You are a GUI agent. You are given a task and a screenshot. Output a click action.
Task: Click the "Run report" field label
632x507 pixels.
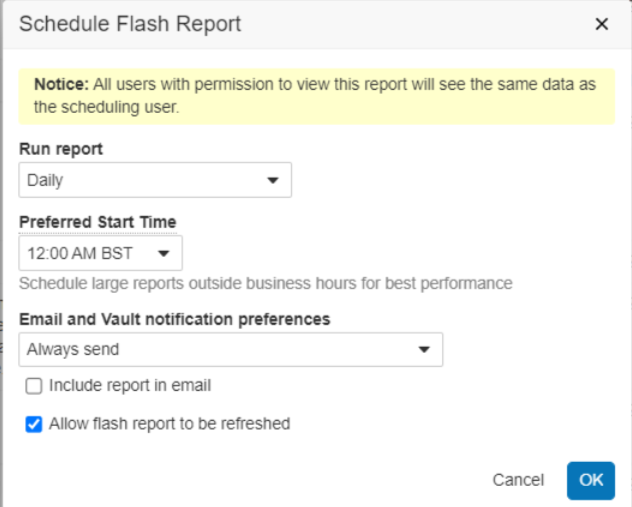[61, 149]
